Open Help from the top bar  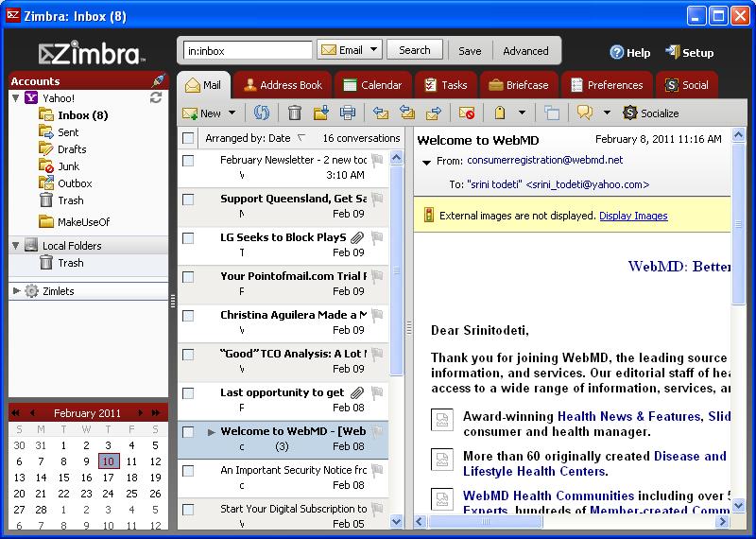630,53
